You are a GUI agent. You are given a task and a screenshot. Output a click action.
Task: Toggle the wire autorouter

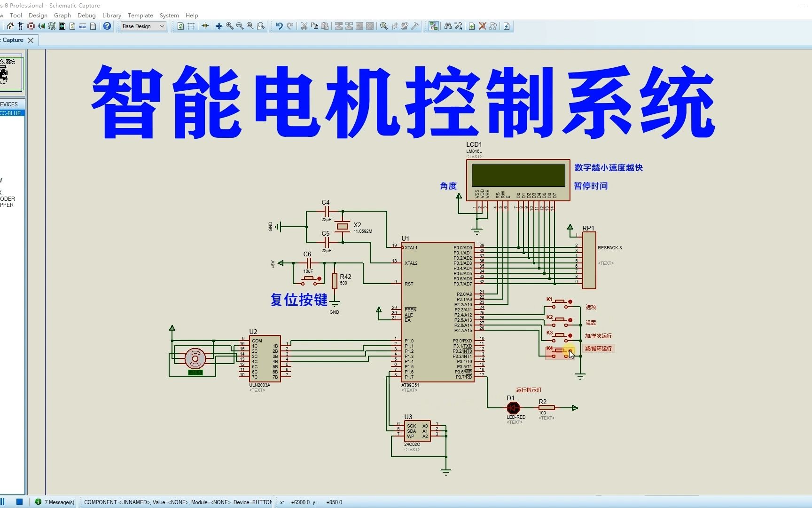pyautogui.click(x=433, y=26)
